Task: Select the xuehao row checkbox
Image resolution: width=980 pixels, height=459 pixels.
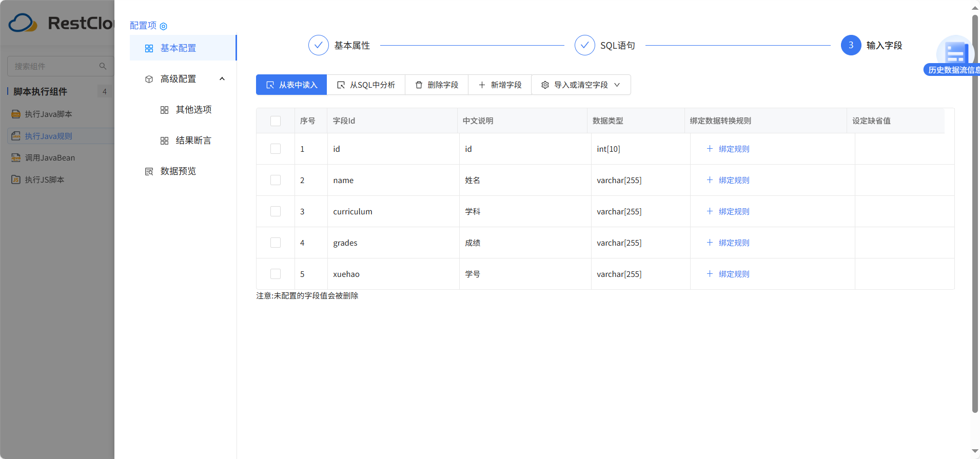Action: (x=276, y=274)
